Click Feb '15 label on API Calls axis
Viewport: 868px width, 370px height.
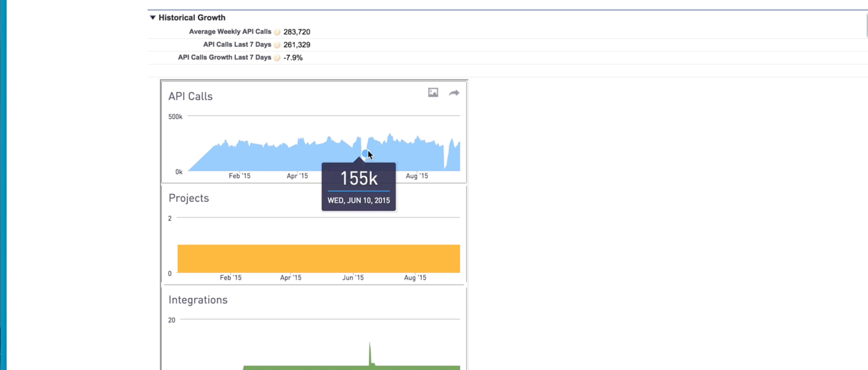point(239,176)
